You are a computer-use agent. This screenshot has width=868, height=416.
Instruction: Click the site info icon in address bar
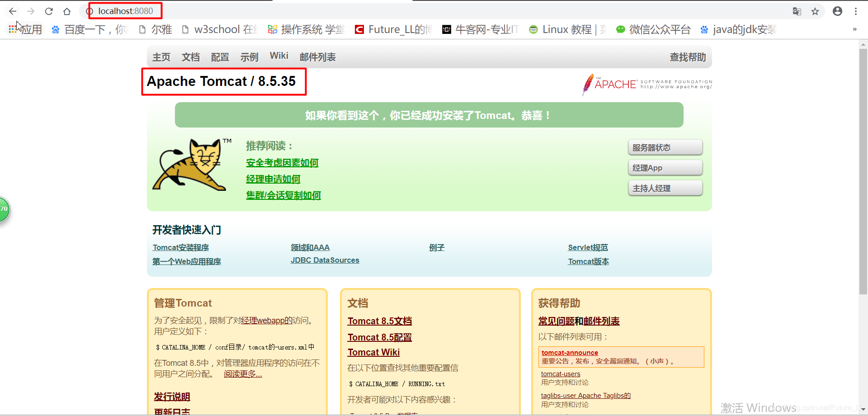(90, 11)
